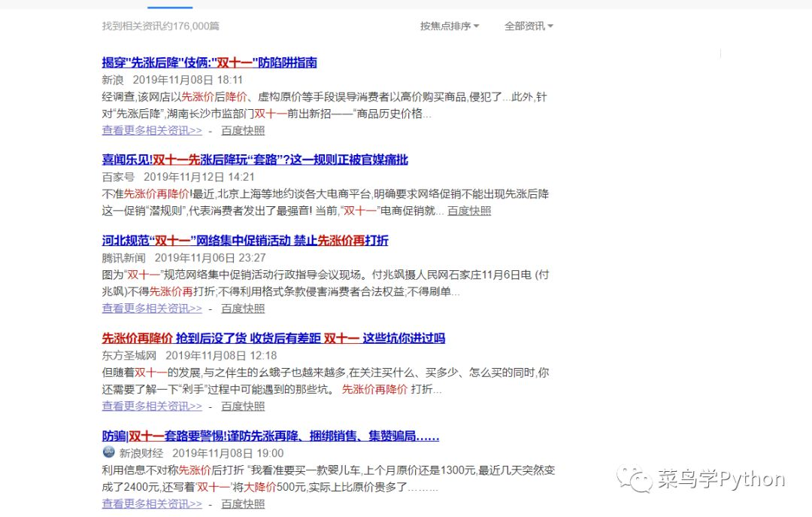Click the 新浪财经 2019年11月08日 19:00 text
The image size is (812, 517).
coord(201,453)
